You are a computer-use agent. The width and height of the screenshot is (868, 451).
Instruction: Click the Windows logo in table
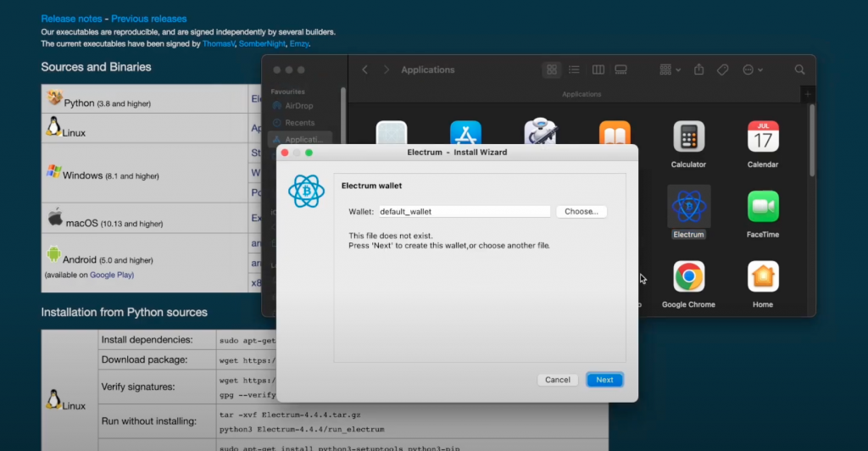click(x=53, y=171)
